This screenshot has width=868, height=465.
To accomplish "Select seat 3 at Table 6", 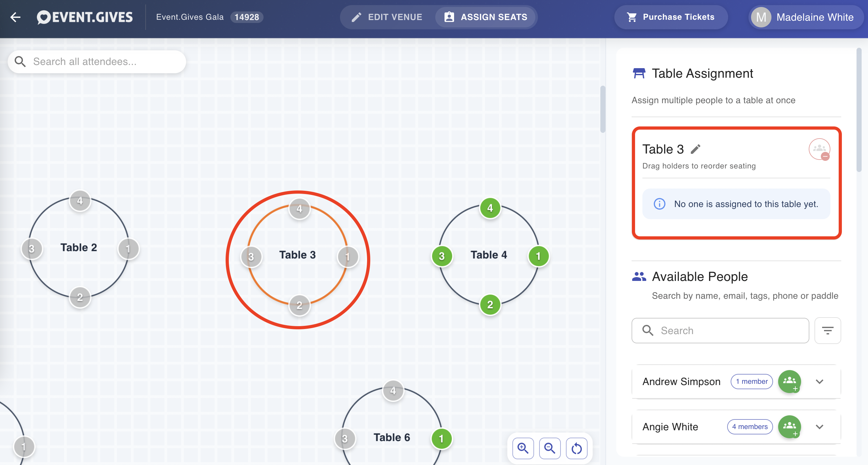I will (345, 439).
